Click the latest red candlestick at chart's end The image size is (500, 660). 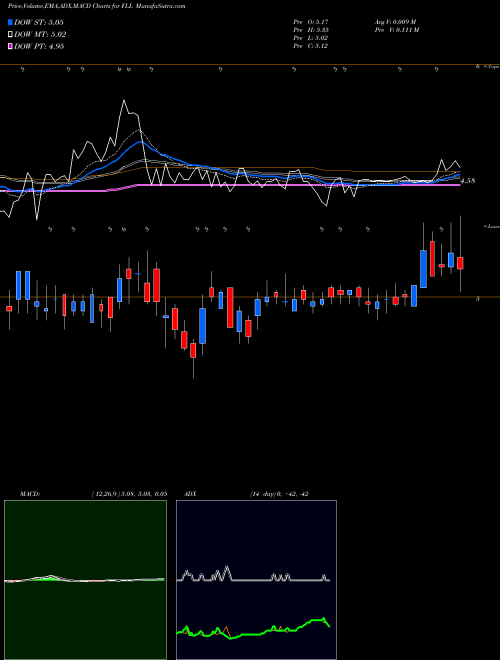460,263
